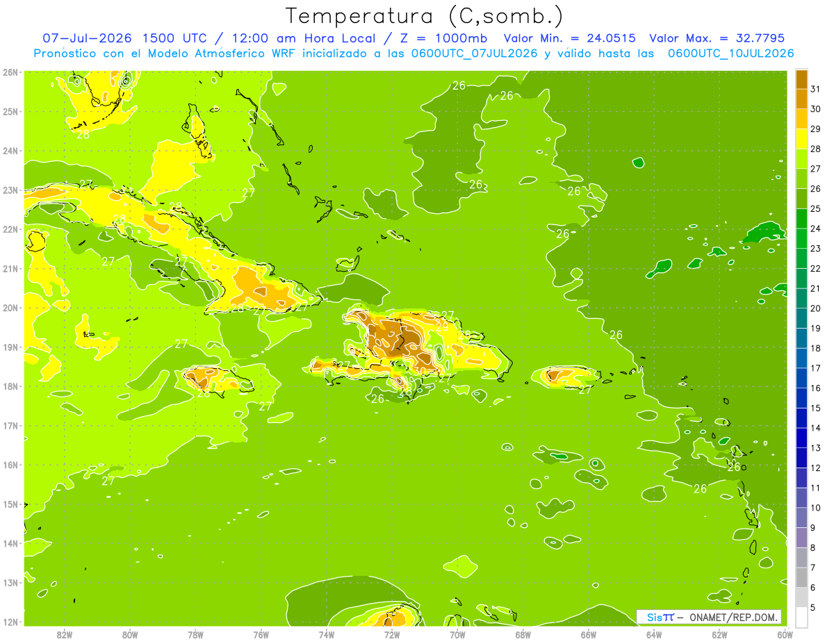Click valid-until time '0600UTC_10JUL2026'
Screen dimensions: 834x644
point(731,53)
